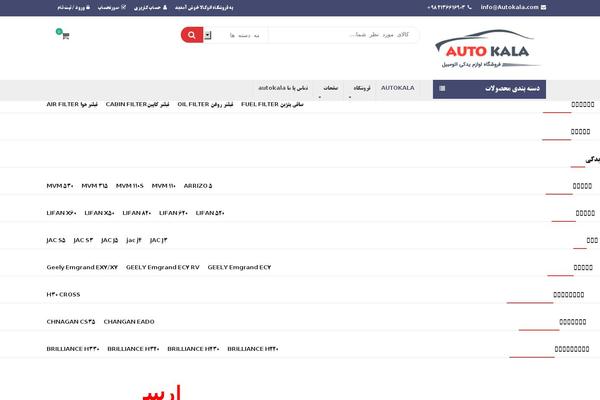
Task: Open the CHNAGAN CS35 link
Action: [71, 322]
